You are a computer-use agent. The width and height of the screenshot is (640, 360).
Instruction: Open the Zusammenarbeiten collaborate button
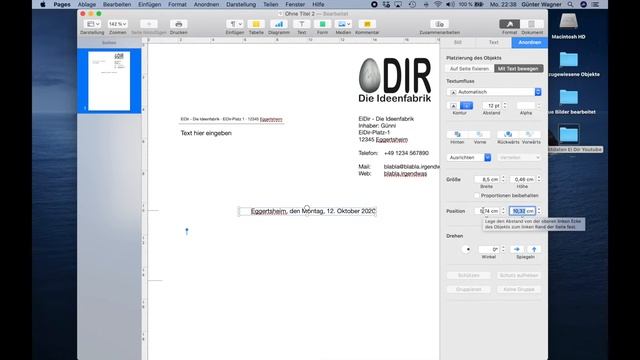439,24
